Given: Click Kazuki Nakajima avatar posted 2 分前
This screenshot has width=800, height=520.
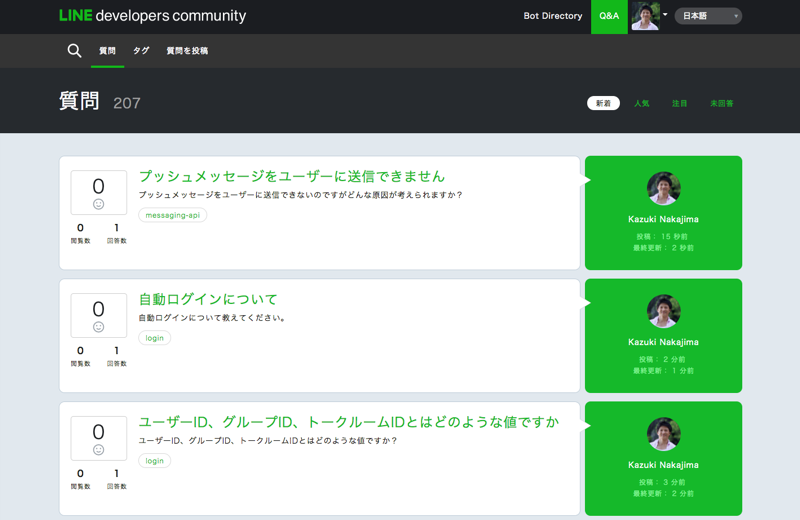Looking at the screenshot, I should click(x=663, y=311).
